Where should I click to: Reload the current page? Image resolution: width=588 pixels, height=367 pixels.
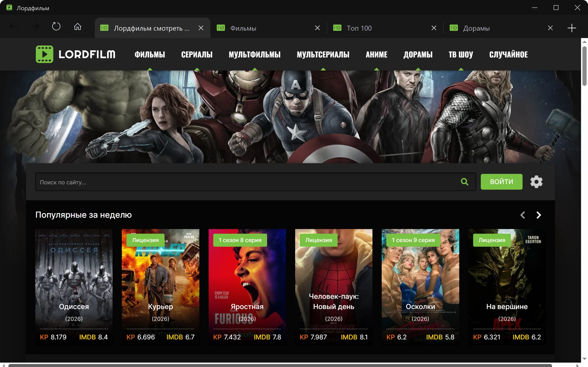(56, 26)
